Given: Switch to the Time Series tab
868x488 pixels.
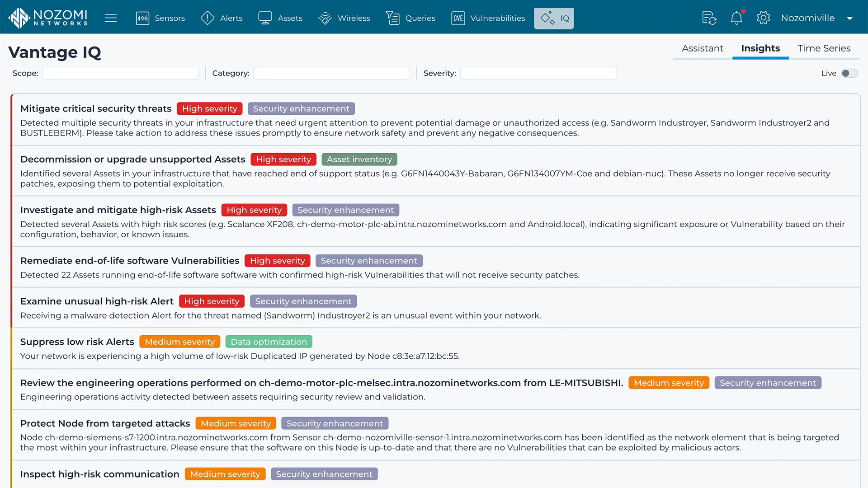Looking at the screenshot, I should (x=824, y=48).
